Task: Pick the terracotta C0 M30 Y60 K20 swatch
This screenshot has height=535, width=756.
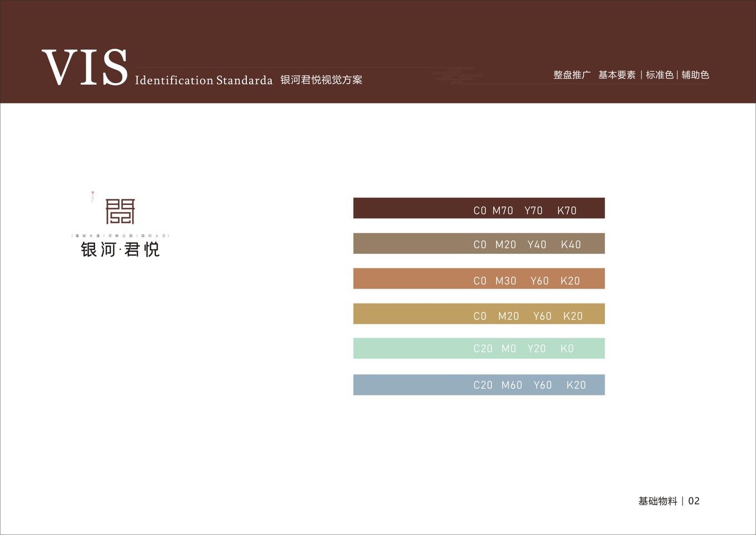Action: 479,279
